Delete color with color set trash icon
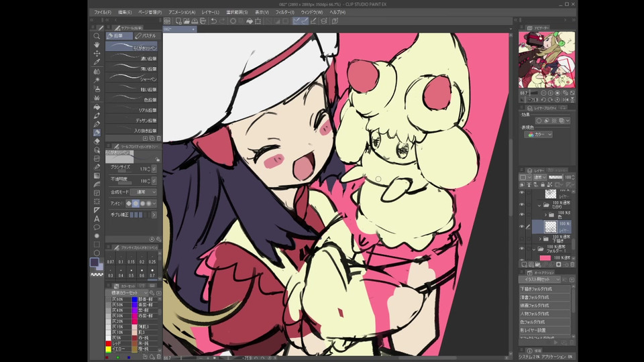 (x=158, y=357)
